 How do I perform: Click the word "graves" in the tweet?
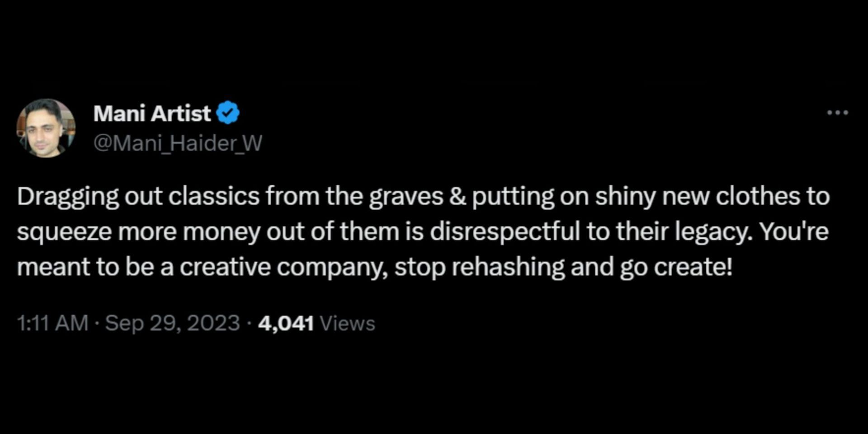tap(406, 197)
